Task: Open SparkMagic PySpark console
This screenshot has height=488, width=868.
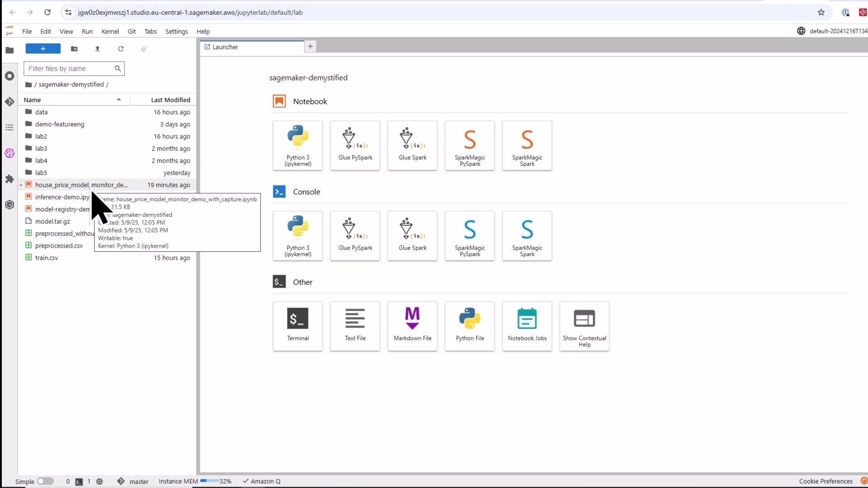Action: [470, 236]
